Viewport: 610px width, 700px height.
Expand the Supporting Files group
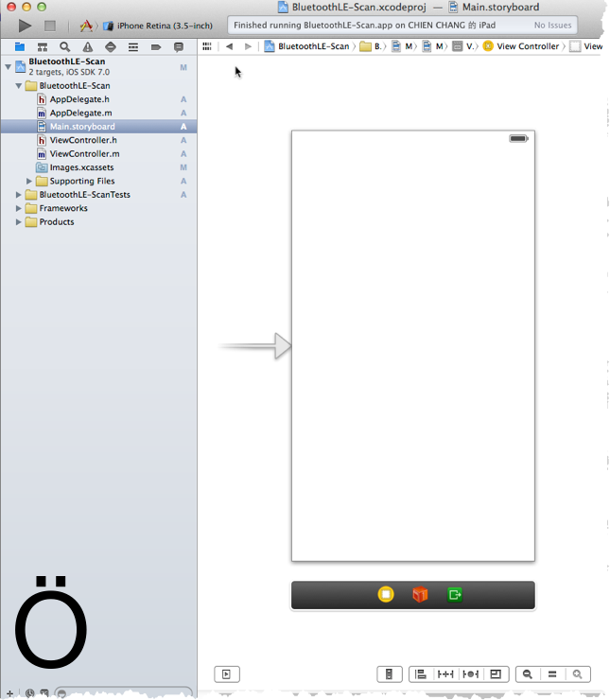point(30,181)
